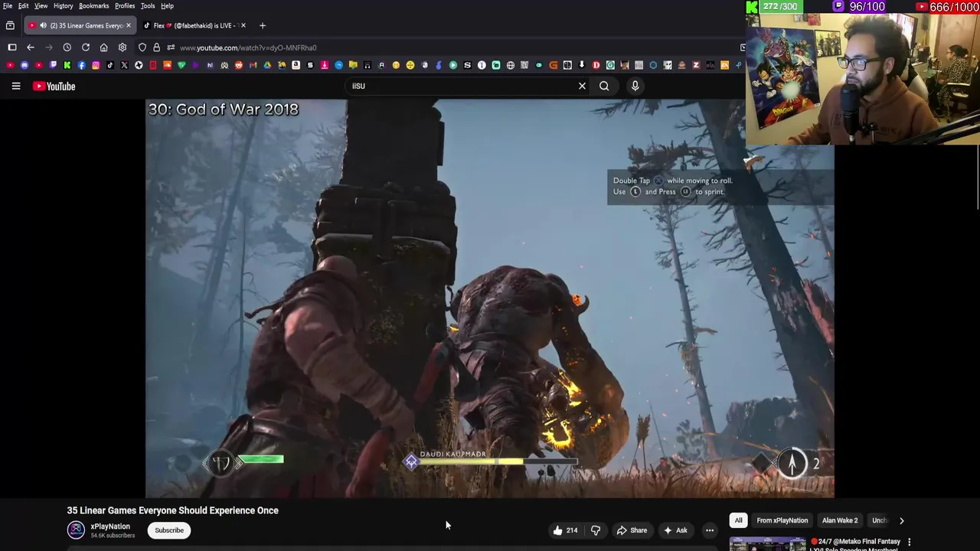980x551 pixels.
Task: Open the View menu
Action: pos(41,5)
